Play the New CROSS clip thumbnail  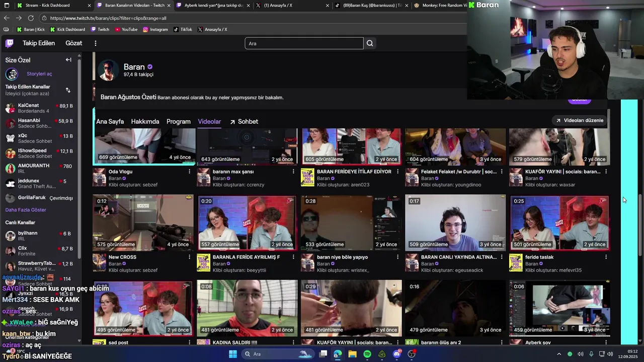coord(143,223)
